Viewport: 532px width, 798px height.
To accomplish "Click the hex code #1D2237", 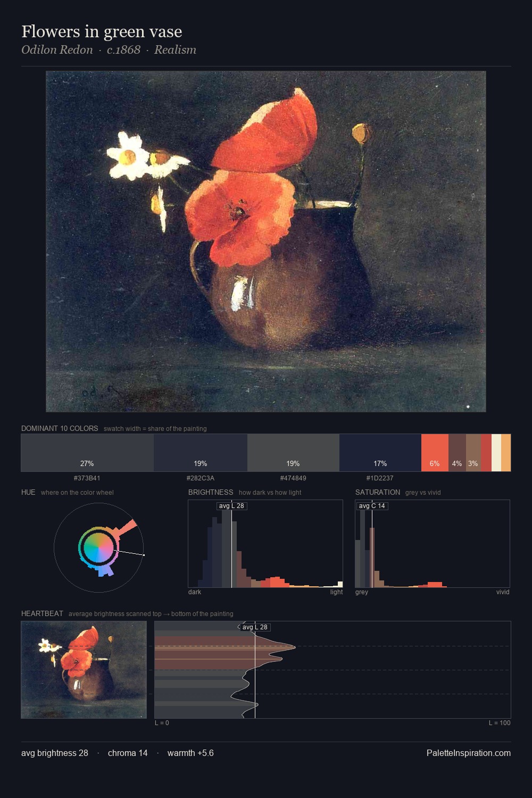I will [x=380, y=478].
